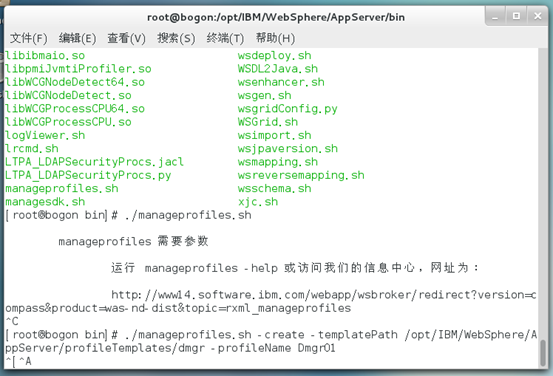Viewport: 553px width, 376px height.
Task: Click file name wsjpaversion.sh
Action: pos(287,148)
